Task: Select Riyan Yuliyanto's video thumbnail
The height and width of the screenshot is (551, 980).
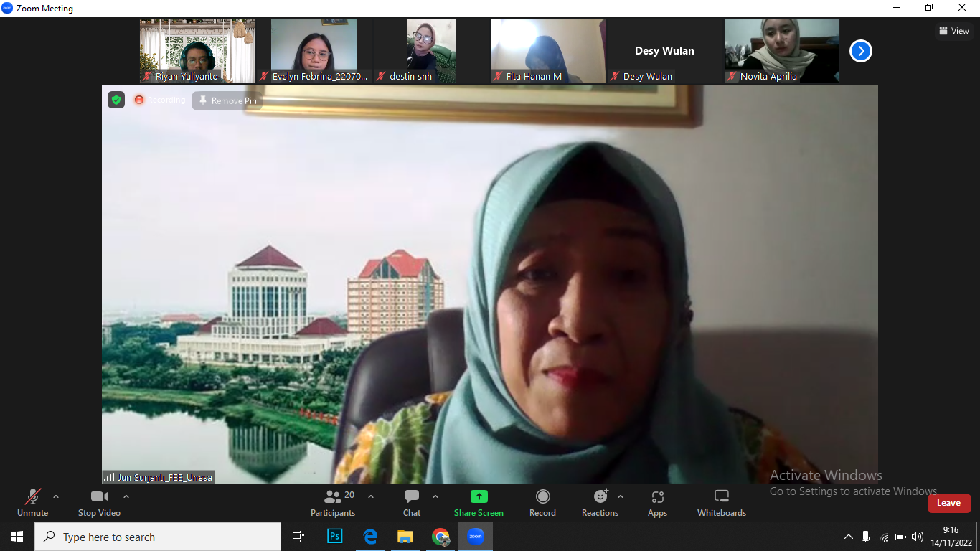Action: 197,51
